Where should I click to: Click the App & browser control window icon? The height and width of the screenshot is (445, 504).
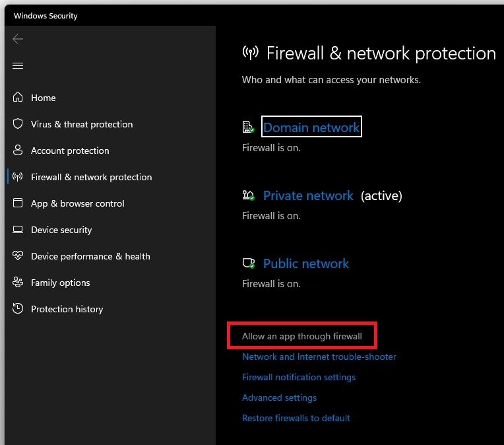(x=18, y=203)
